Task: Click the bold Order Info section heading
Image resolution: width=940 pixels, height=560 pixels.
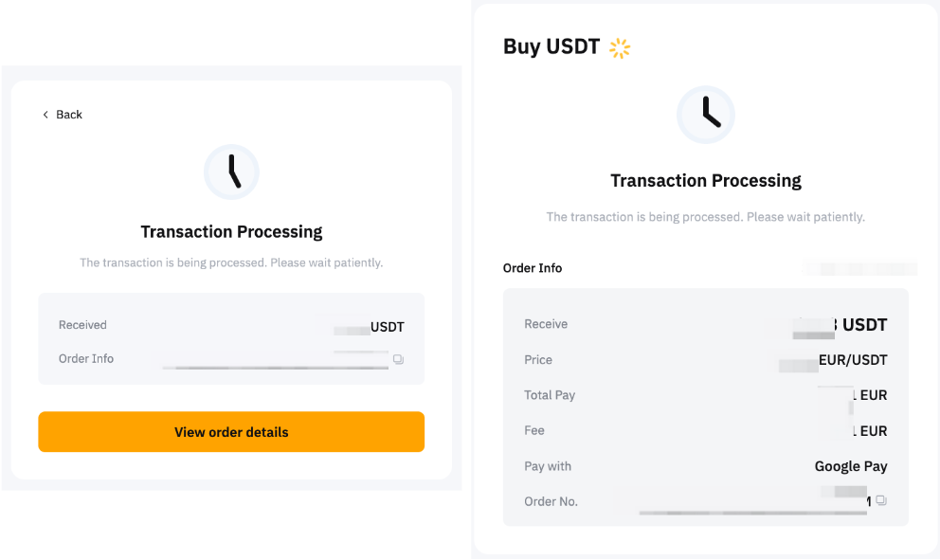Action: click(x=532, y=268)
